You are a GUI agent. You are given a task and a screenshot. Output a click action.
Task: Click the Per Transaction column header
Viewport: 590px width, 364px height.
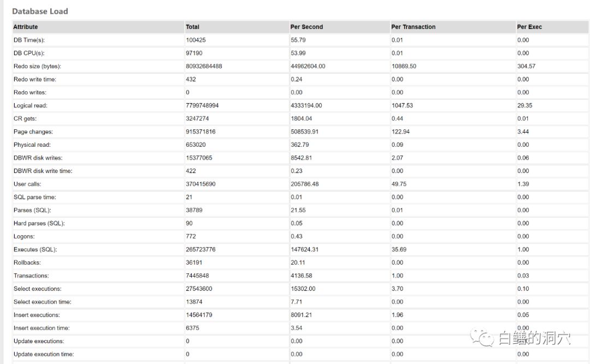pyautogui.click(x=413, y=27)
